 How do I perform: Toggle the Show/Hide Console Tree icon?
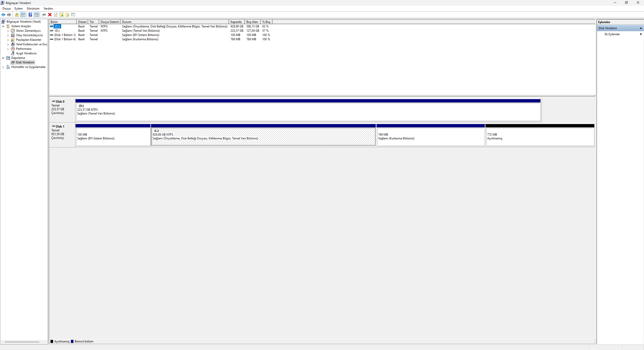[23, 15]
